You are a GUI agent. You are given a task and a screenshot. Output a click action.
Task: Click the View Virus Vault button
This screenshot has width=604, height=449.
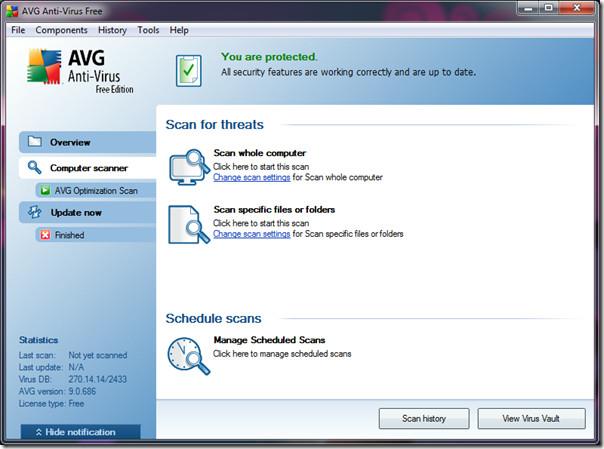click(532, 419)
